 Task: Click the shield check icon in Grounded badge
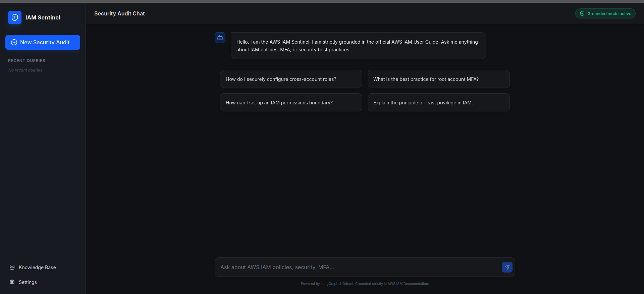(x=582, y=13)
